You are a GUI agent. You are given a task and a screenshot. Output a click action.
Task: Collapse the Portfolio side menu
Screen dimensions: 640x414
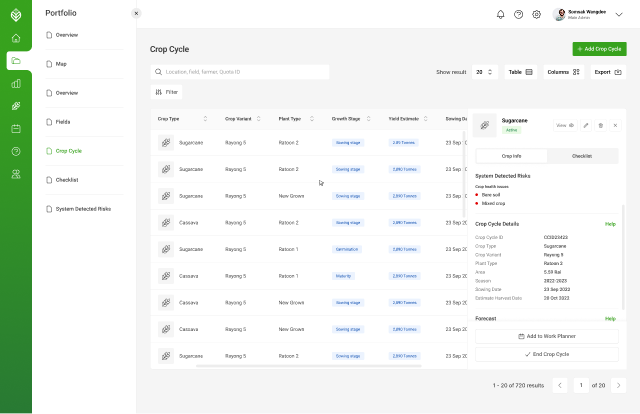tap(136, 13)
